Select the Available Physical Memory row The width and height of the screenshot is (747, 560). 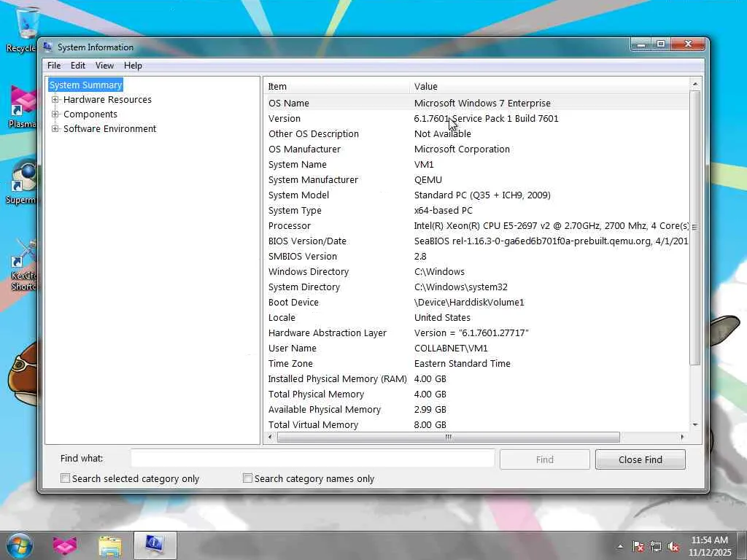click(x=476, y=410)
